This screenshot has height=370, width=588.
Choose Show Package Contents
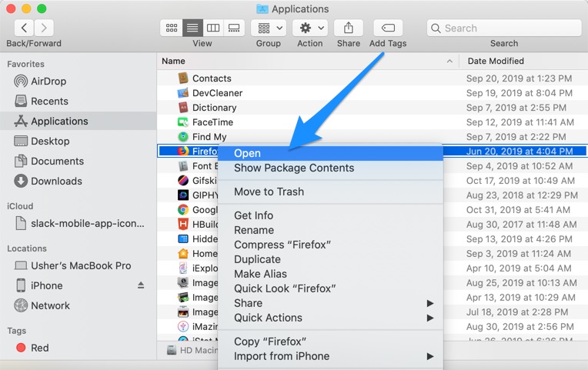pos(294,168)
